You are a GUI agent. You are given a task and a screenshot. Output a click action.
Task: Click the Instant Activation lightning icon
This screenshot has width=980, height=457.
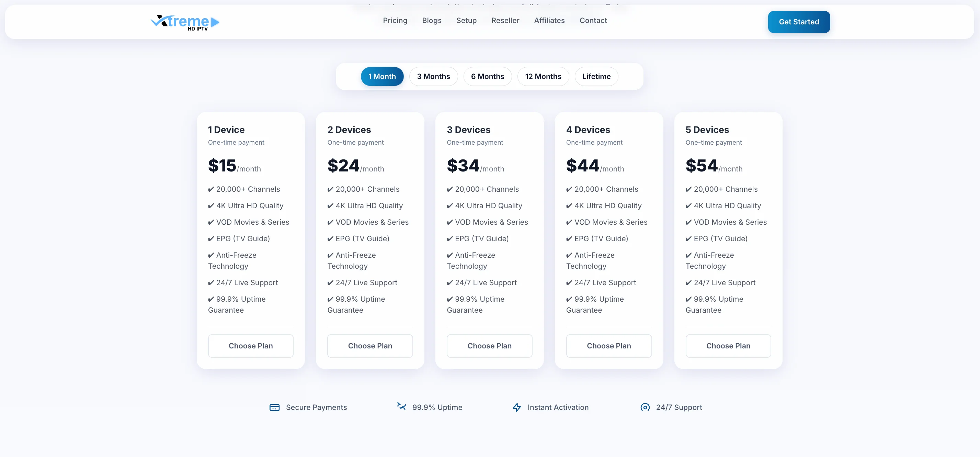pyautogui.click(x=516, y=408)
